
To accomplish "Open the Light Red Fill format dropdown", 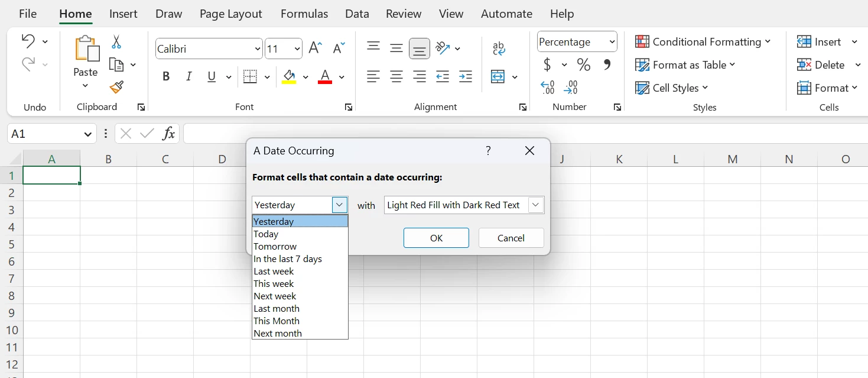I will 535,205.
